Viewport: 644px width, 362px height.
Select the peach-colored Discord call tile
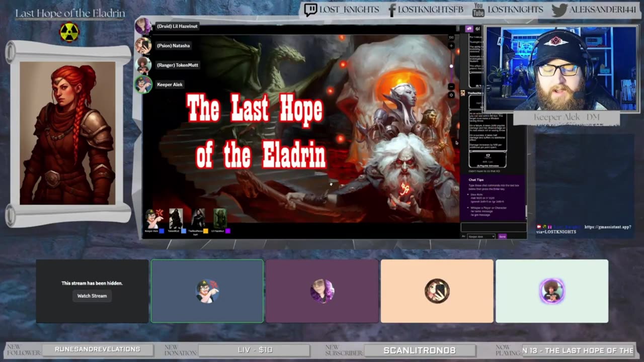tap(437, 291)
